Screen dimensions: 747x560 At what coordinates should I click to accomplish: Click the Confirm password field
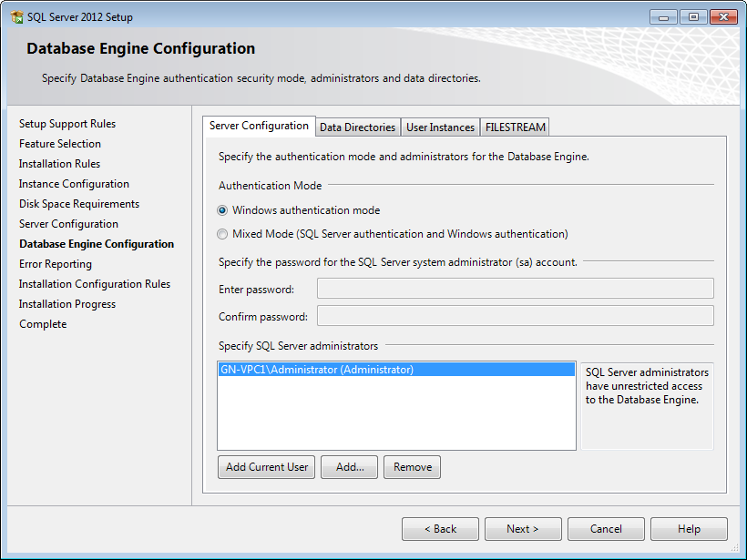[x=515, y=317]
